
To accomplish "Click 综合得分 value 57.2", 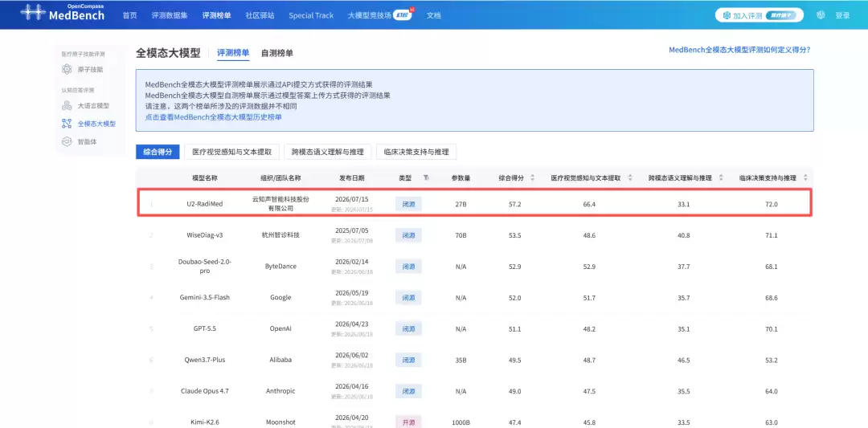I will pyautogui.click(x=515, y=204).
